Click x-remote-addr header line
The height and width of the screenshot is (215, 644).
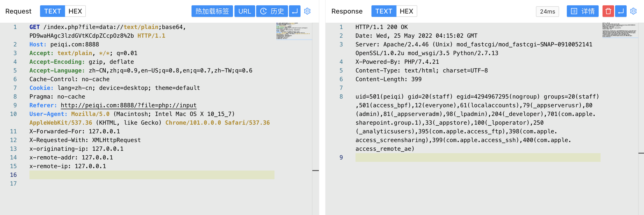point(71,158)
